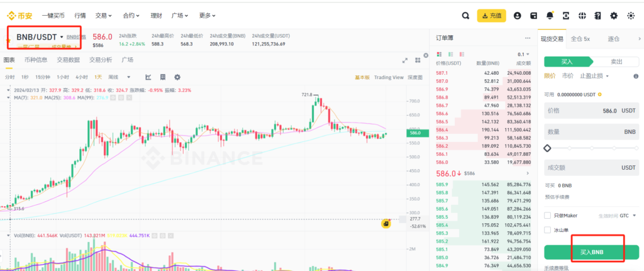The height and width of the screenshot is (271, 644).
Task: Switch chart to Trading View
Action: [389, 77]
